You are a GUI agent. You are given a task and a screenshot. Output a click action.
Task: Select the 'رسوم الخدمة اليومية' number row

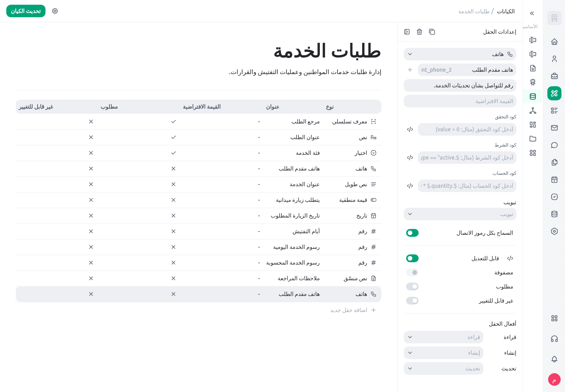tap(199, 247)
